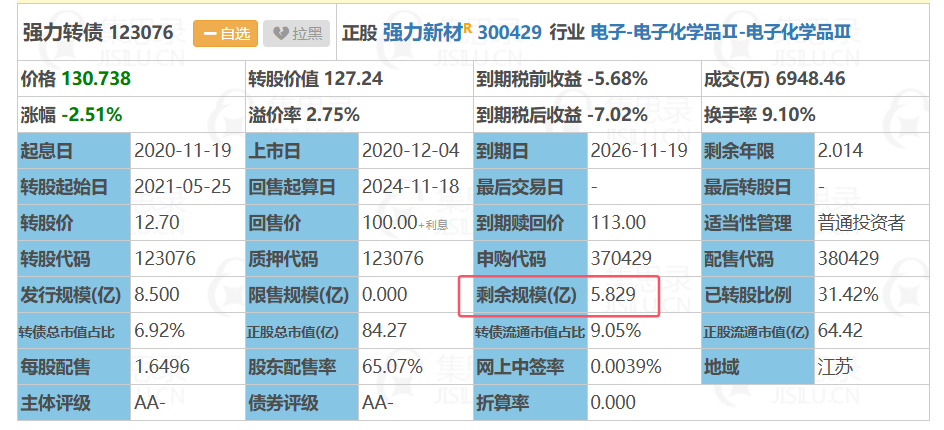Click the 债券评级 AA- value
The image size is (944, 430).
point(378,402)
